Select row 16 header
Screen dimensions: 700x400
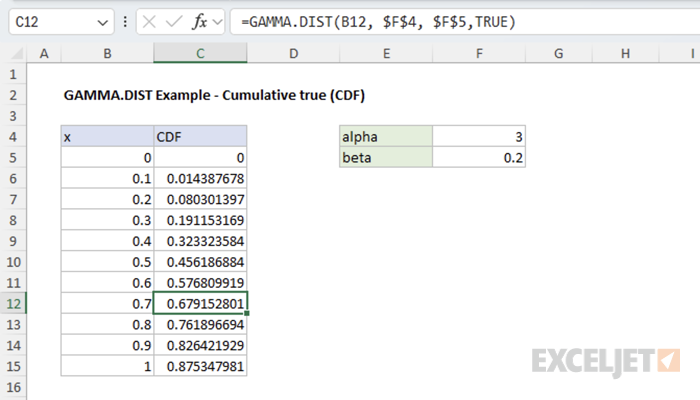pyautogui.click(x=13, y=387)
